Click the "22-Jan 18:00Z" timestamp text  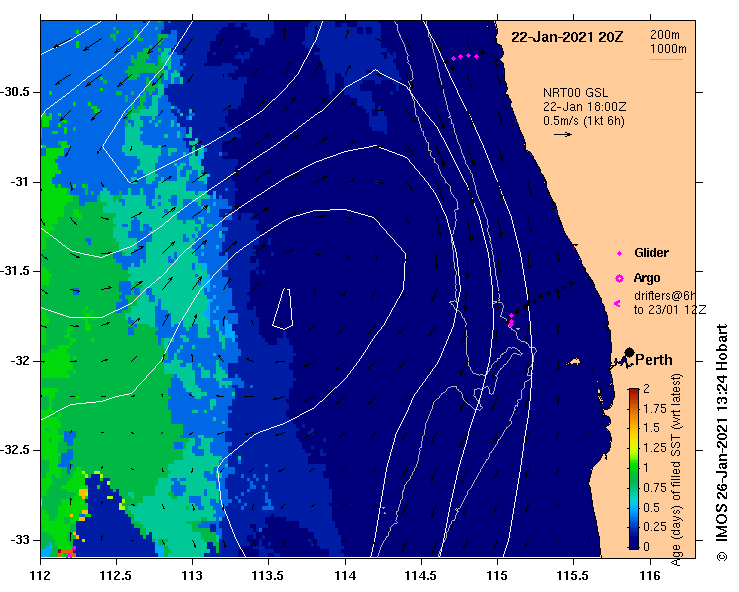584,107
